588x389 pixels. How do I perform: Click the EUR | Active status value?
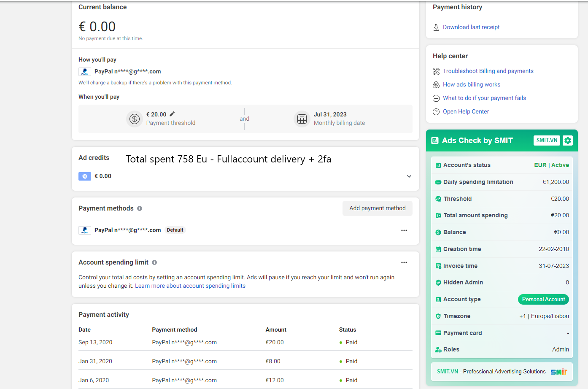(x=551, y=165)
